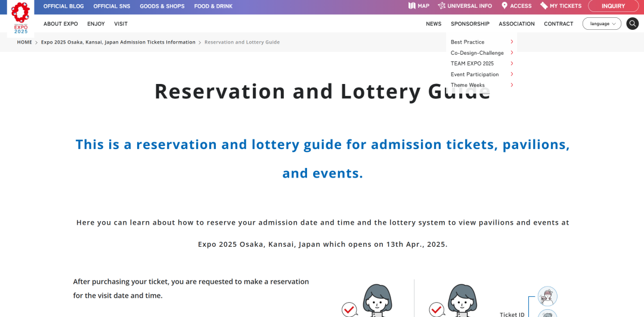The image size is (644, 317).
Task: Select Event Participation submenu entry
Action: pyautogui.click(x=475, y=74)
